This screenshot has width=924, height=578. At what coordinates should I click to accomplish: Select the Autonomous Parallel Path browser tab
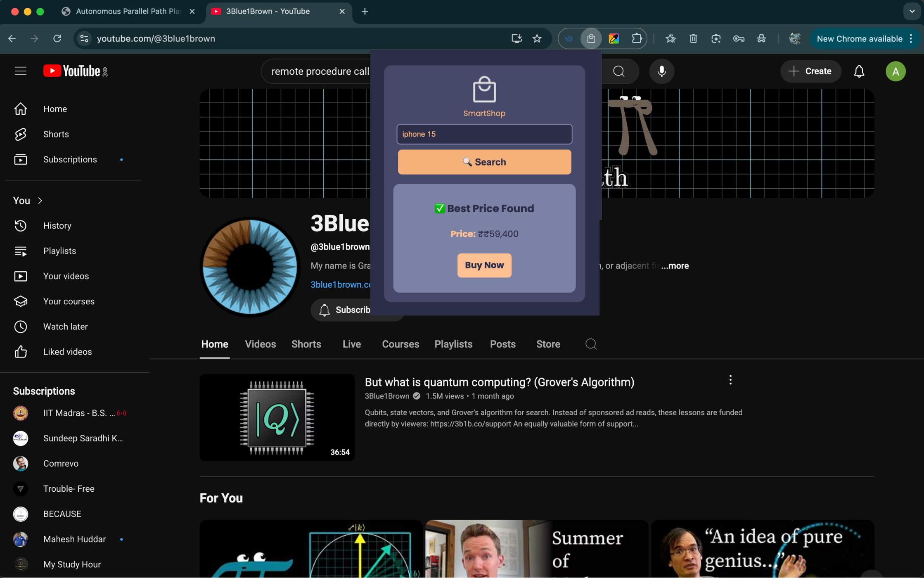(128, 12)
